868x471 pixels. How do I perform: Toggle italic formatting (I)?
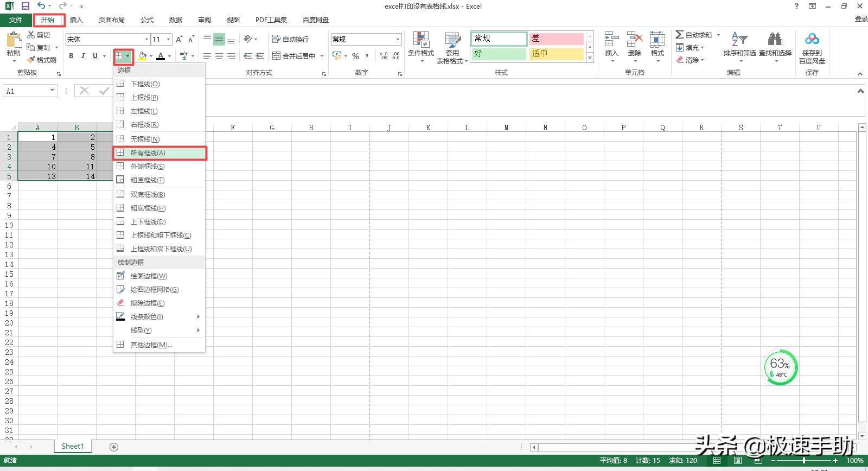click(83, 56)
